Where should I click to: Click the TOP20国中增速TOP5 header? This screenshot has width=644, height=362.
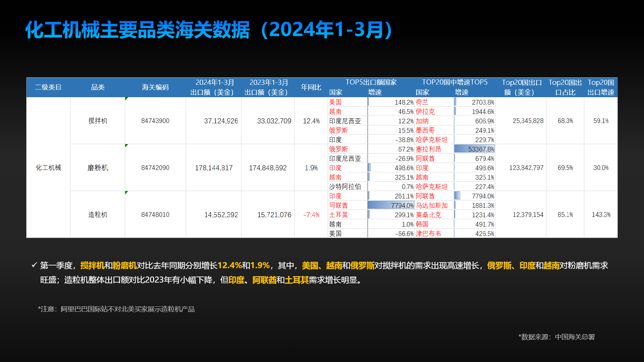click(454, 82)
